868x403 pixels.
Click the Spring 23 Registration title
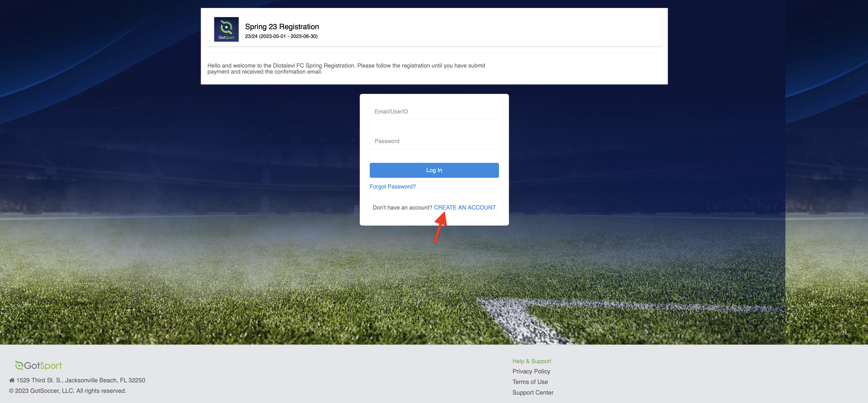282,27
